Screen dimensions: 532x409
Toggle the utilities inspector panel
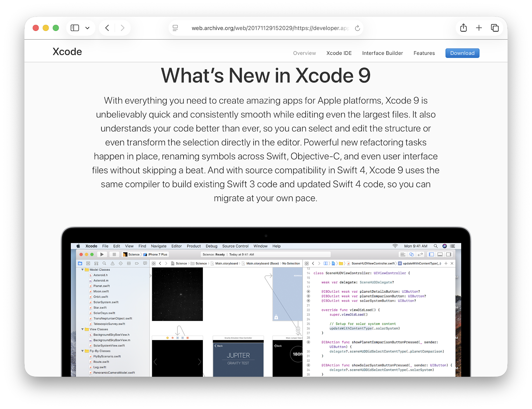click(449, 254)
